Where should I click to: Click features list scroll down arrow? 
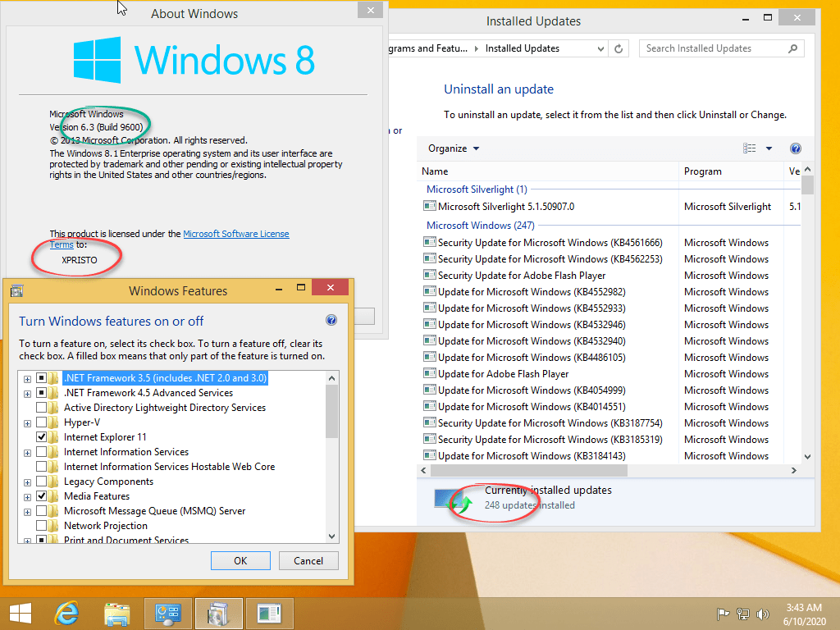pyautogui.click(x=331, y=536)
